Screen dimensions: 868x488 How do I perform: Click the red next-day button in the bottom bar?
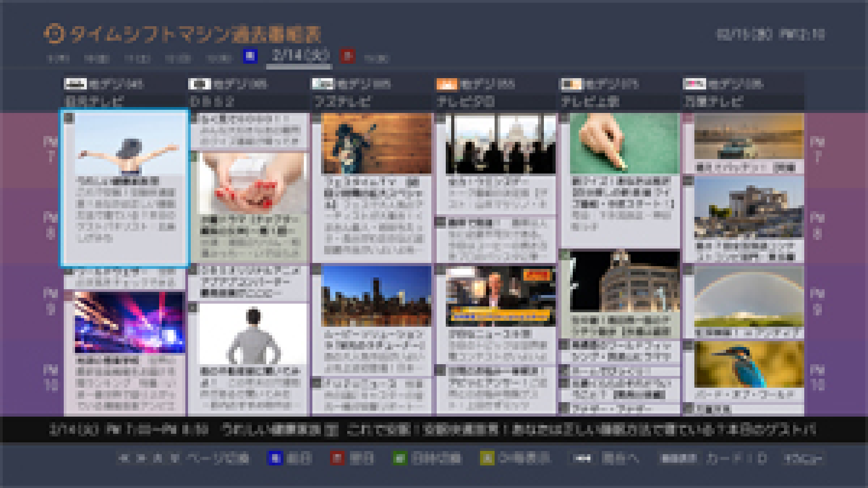(337, 458)
